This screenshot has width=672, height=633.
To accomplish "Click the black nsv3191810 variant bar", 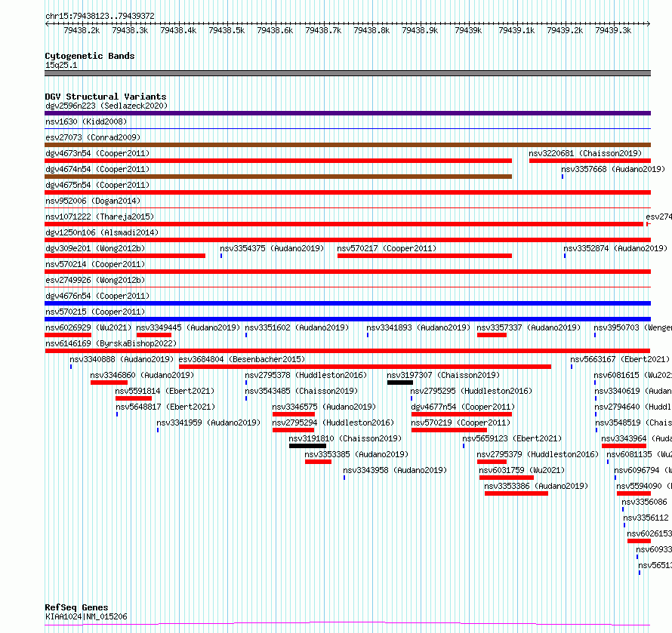I will [x=308, y=446].
